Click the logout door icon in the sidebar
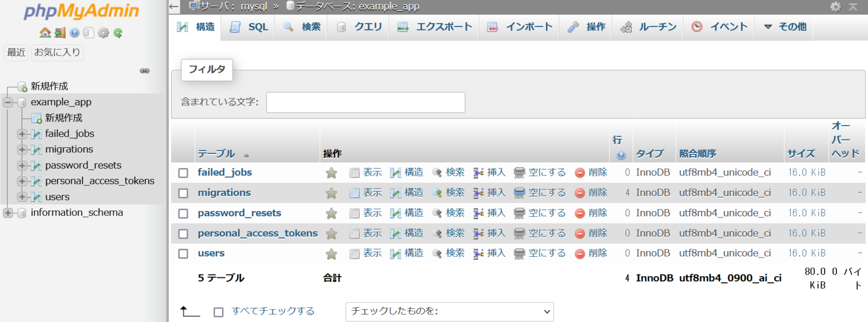This screenshot has height=322, width=868. [60, 33]
